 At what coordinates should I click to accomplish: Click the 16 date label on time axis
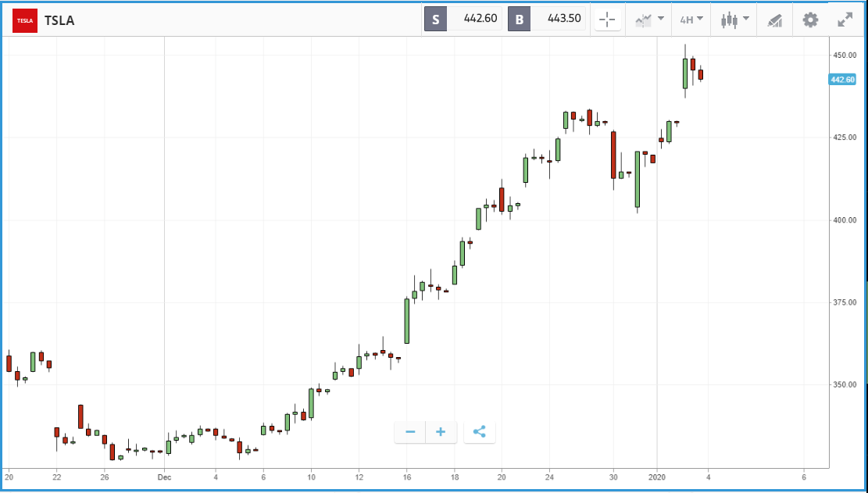point(407,477)
